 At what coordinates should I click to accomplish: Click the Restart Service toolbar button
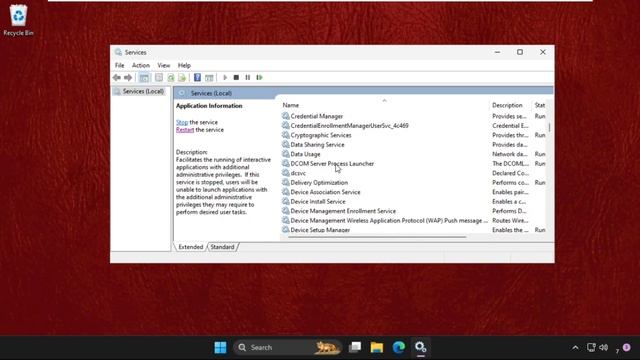point(259,78)
